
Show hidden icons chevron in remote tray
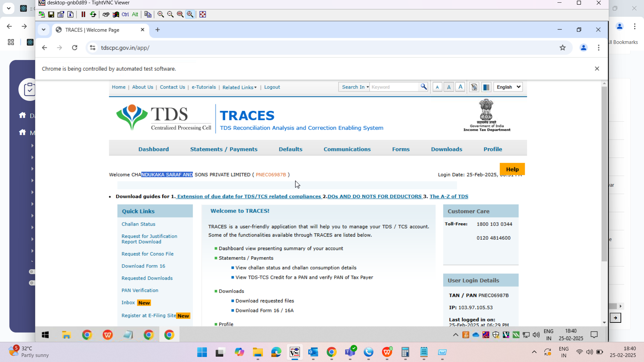click(455, 335)
